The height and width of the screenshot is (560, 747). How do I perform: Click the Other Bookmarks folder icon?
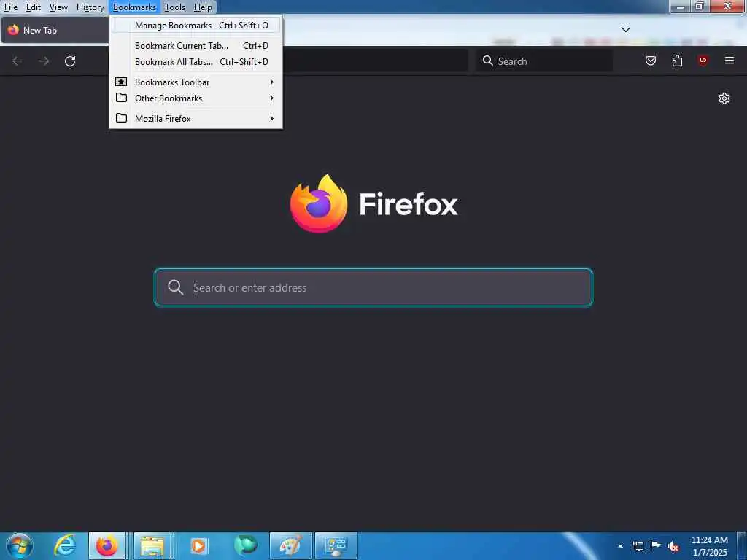tap(122, 98)
